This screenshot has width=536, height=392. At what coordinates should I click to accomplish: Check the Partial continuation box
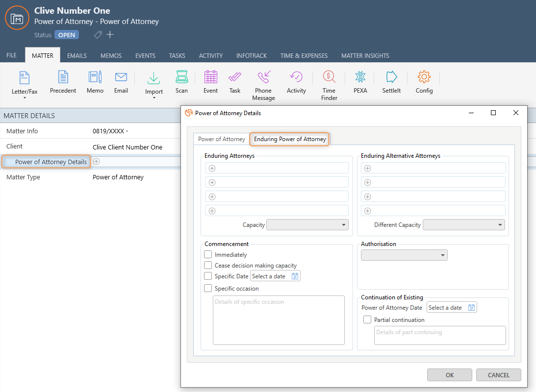(x=367, y=320)
